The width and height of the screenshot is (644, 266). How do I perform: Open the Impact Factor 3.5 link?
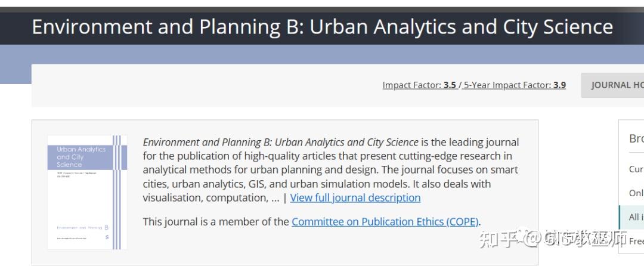click(419, 85)
